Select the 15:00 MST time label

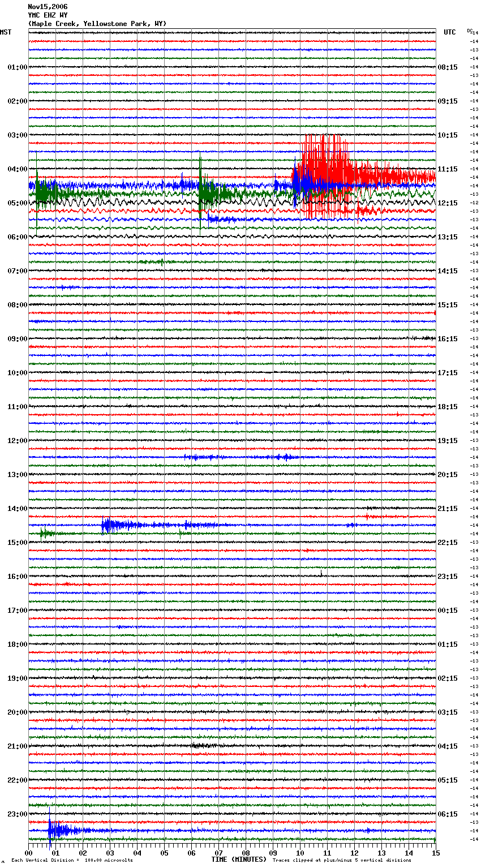point(18,543)
